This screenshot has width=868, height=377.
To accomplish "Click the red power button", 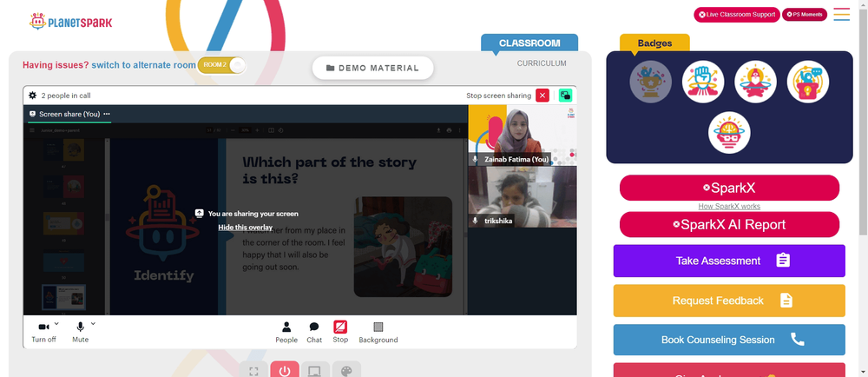I will 285,371.
